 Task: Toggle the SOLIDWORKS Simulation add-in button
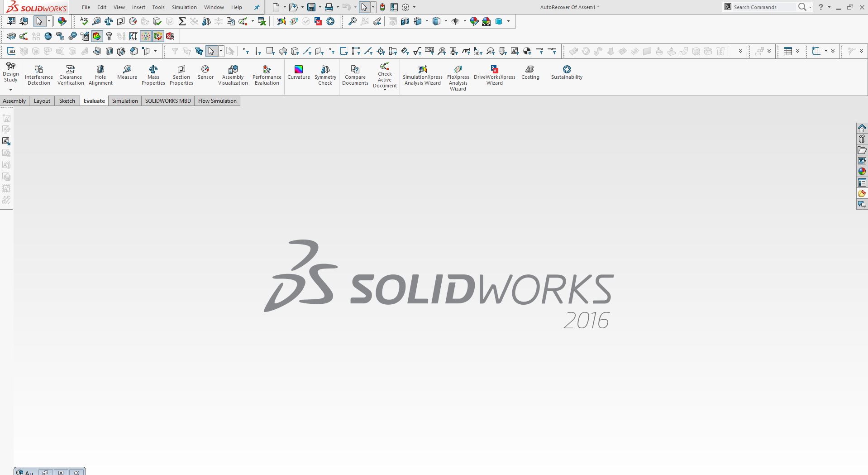point(97,36)
